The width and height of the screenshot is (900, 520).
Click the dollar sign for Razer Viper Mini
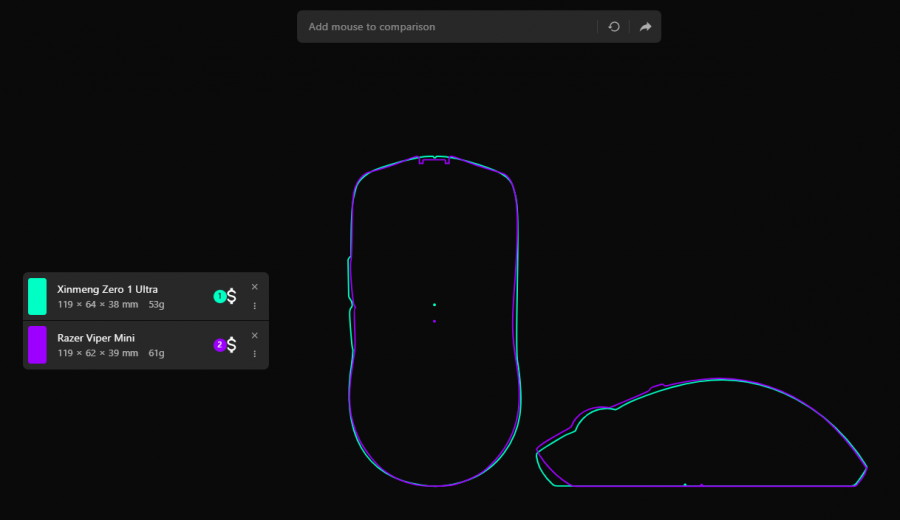(231, 345)
